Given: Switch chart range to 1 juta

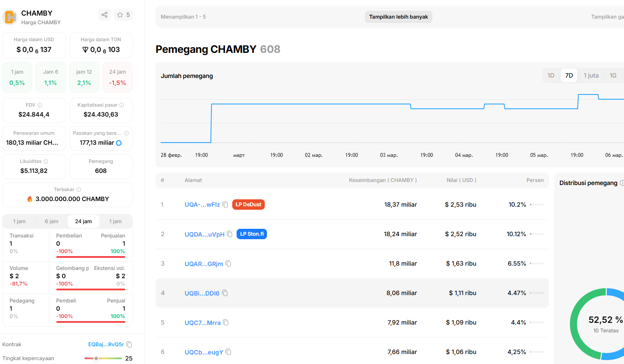Looking at the screenshot, I should pyautogui.click(x=591, y=75).
